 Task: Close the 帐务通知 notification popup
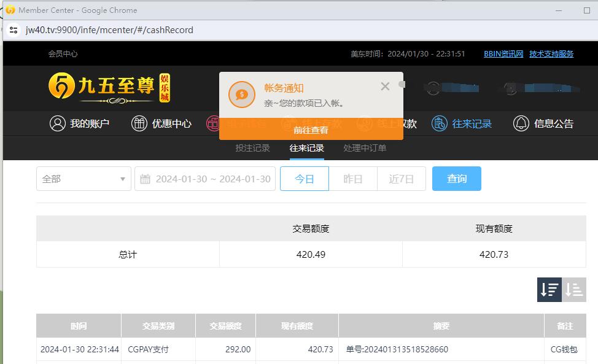pyautogui.click(x=385, y=87)
